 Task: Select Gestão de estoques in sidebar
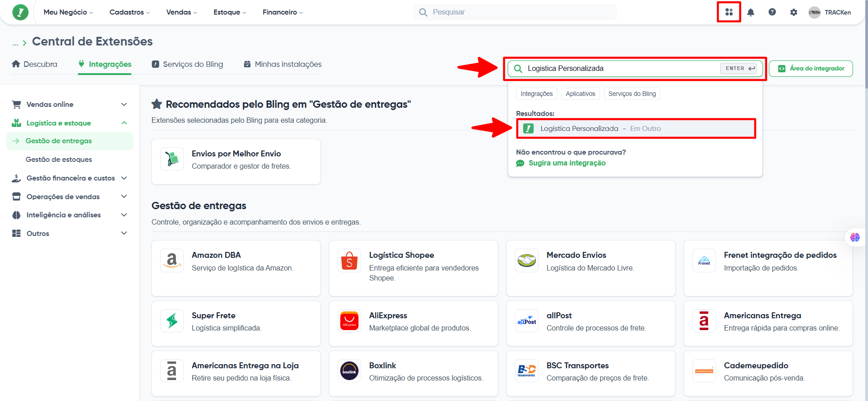click(x=59, y=160)
